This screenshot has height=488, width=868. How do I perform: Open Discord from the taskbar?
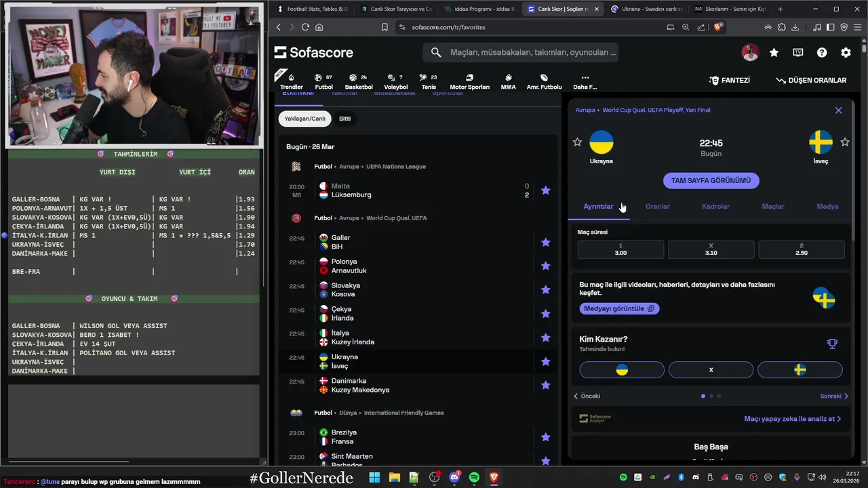(x=454, y=477)
